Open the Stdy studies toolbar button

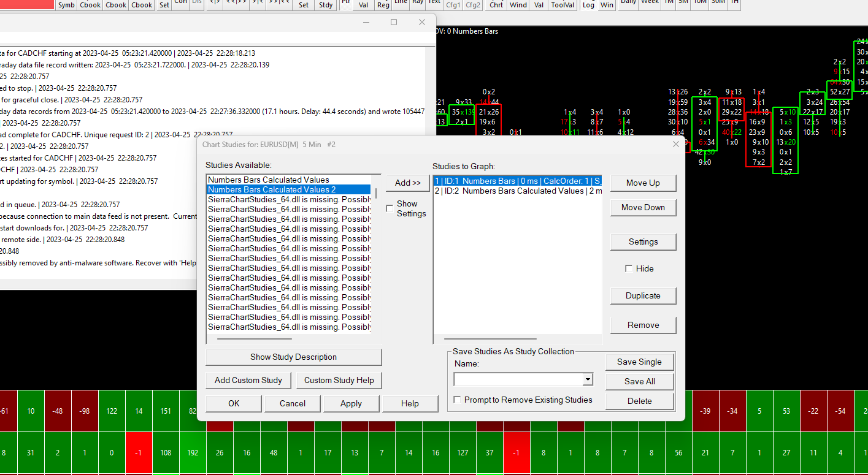(326, 5)
